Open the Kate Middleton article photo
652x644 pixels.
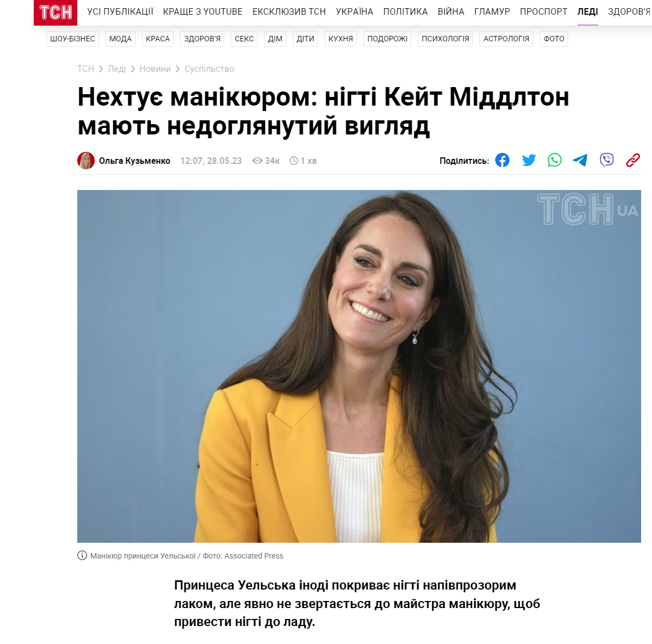coord(359,366)
